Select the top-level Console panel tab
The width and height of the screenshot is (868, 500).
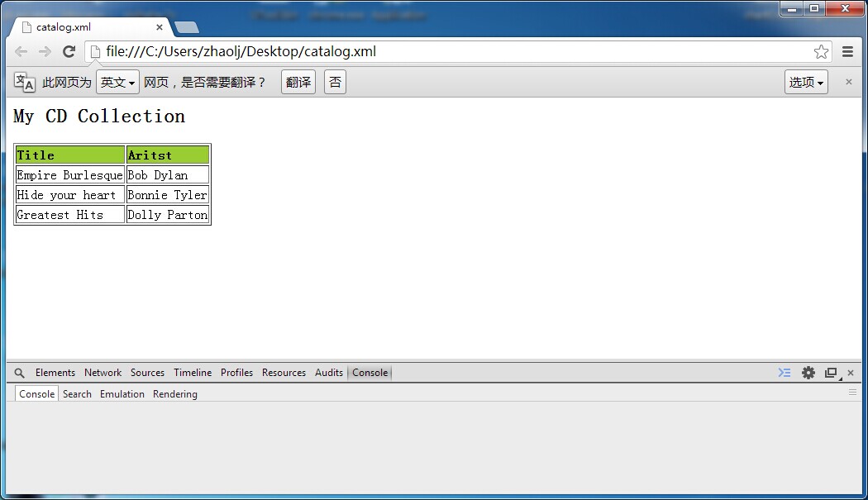370,373
